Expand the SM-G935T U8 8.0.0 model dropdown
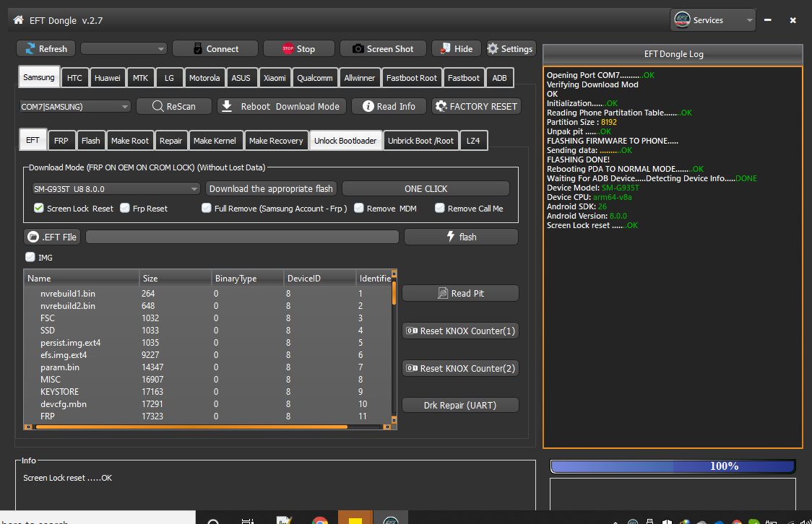This screenshot has width=812, height=524. click(x=116, y=189)
